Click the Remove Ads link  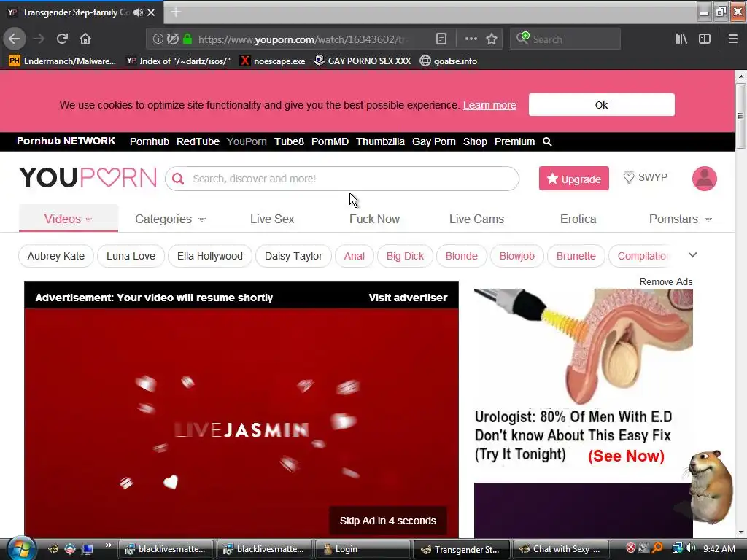[665, 282]
